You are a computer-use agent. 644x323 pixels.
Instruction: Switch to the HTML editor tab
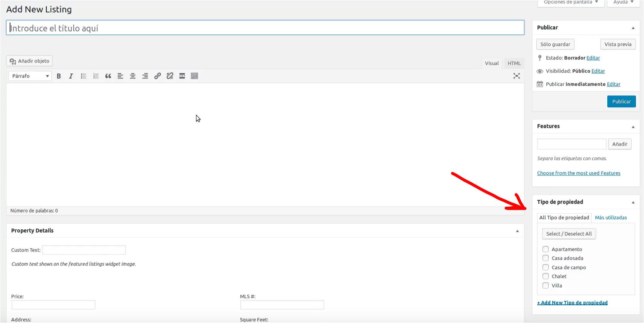pos(514,63)
